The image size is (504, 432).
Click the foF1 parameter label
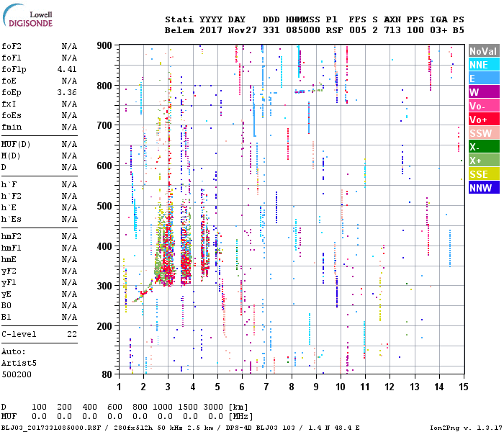pyautogui.click(x=12, y=58)
